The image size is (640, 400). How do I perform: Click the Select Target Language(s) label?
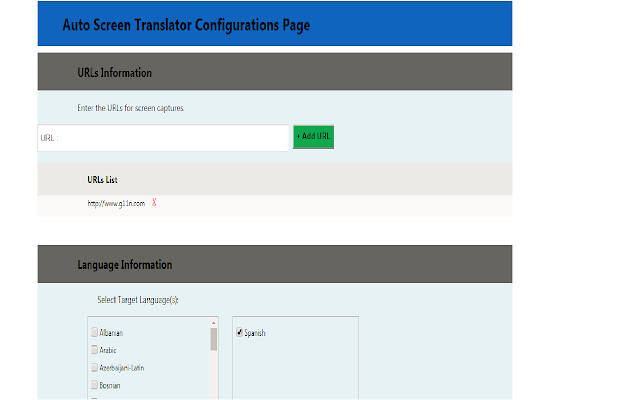138,300
